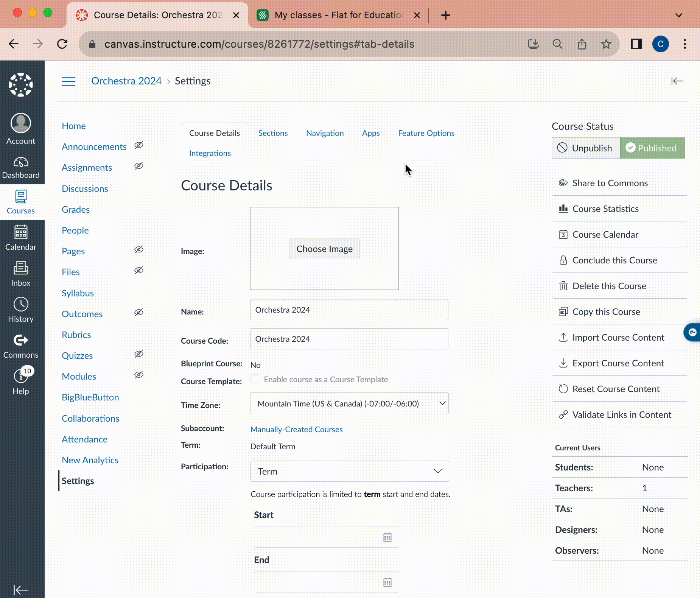Click the hamburger course menu icon
The image size is (700, 598).
pyautogui.click(x=68, y=81)
